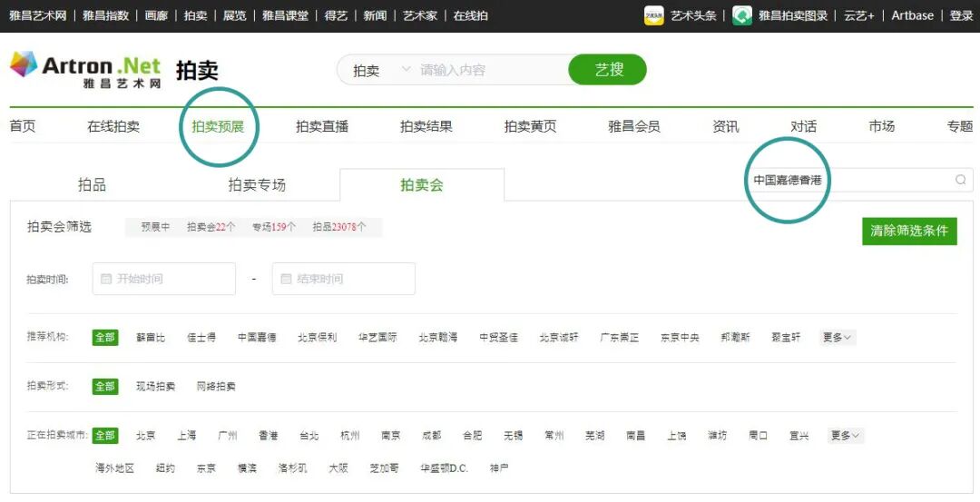Open 对话 navigation item
The height and width of the screenshot is (502, 980).
point(804,126)
